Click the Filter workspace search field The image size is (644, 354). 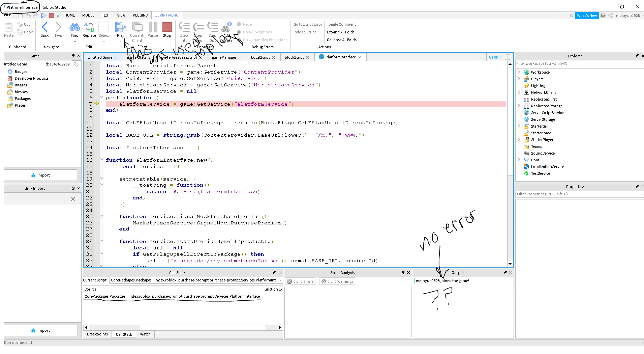point(580,63)
